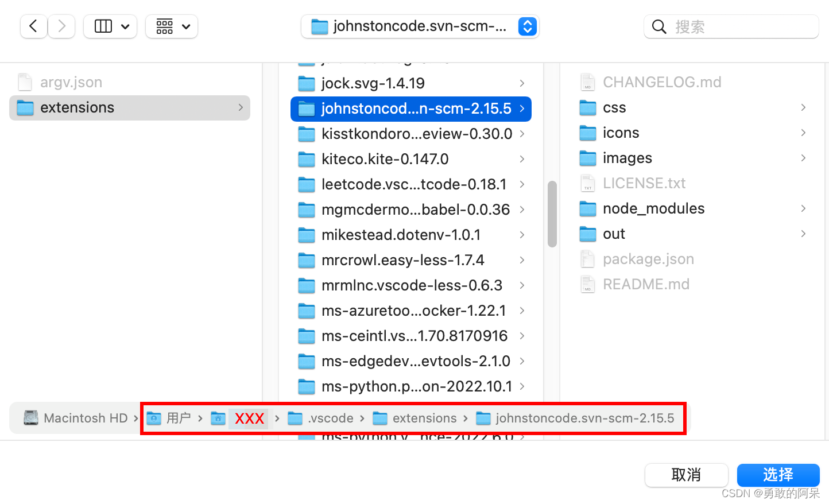This screenshot has height=504, width=829.
Task: Click the argv.json file icon
Action: pos(25,82)
